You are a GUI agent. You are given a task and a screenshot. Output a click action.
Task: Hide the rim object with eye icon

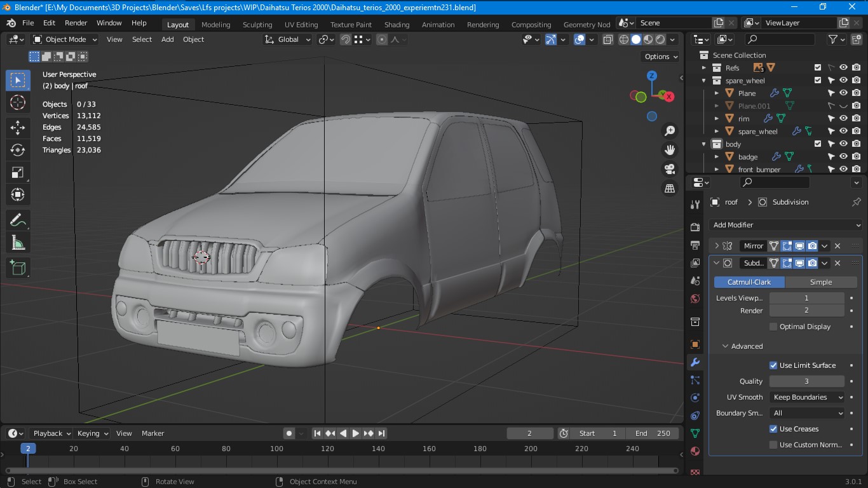[843, 118]
